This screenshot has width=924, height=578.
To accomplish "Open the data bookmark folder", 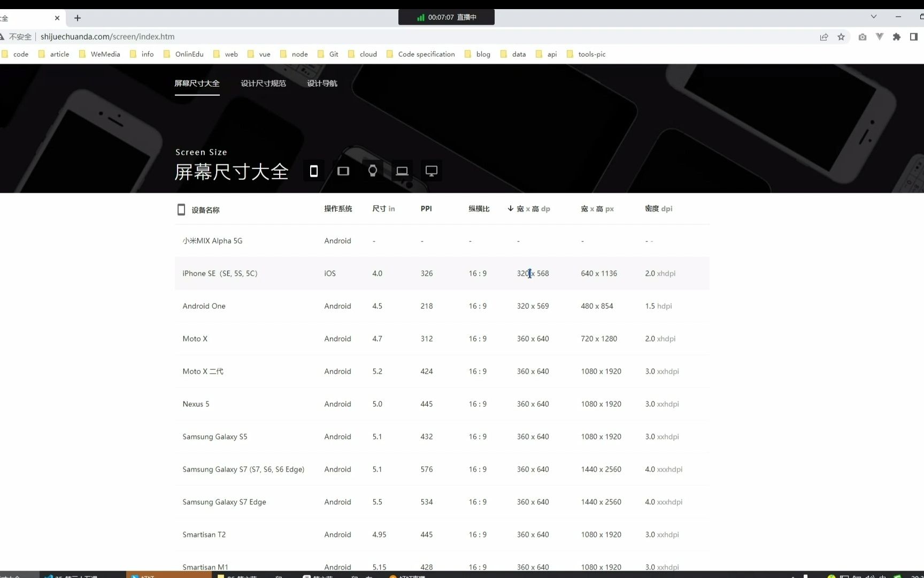I will coord(513,54).
